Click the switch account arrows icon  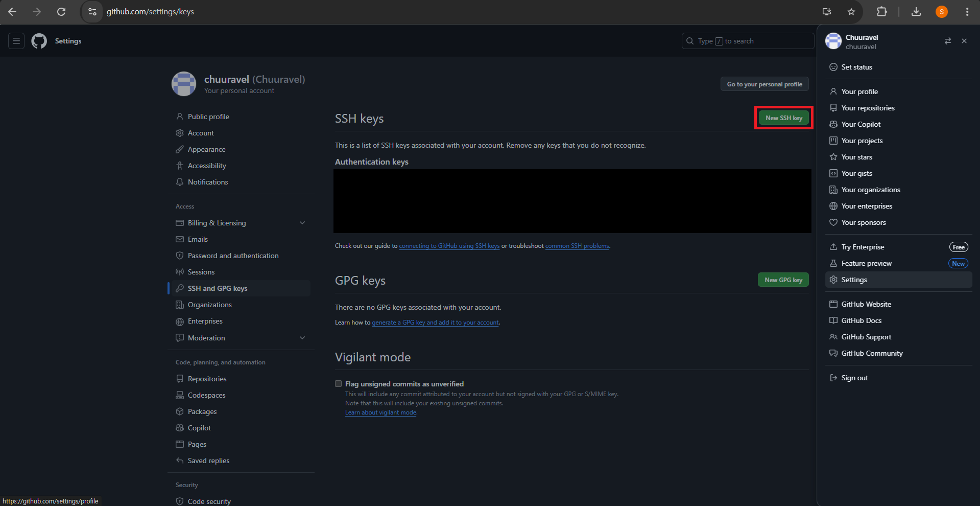tap(948, 41)
